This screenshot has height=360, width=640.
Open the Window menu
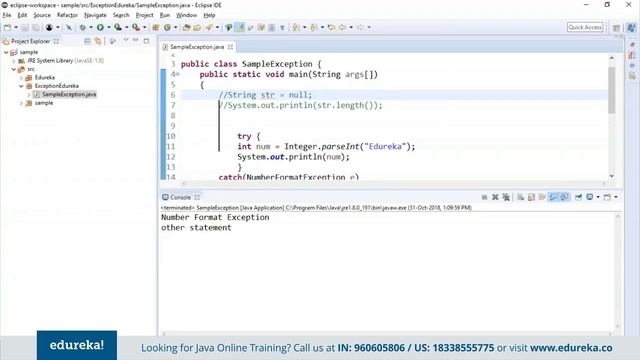click(x=187, y=15)
